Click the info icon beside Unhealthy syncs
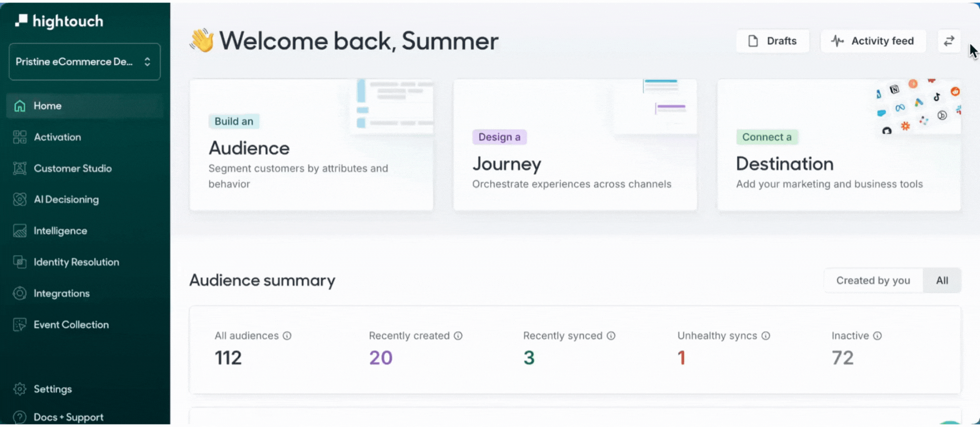Viewport: 980px width, 427px height. tap(766, 336)
